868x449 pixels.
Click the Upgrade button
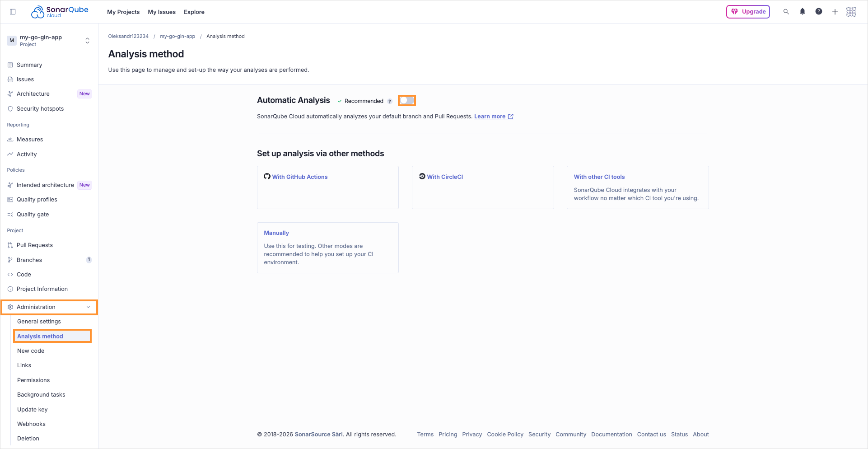click(748, 11)
